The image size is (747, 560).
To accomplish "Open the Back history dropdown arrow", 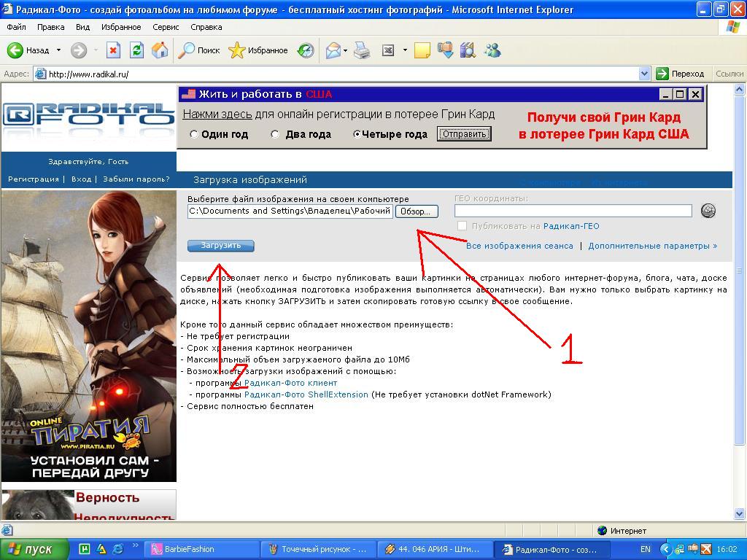I will click(x=58, y=50).
